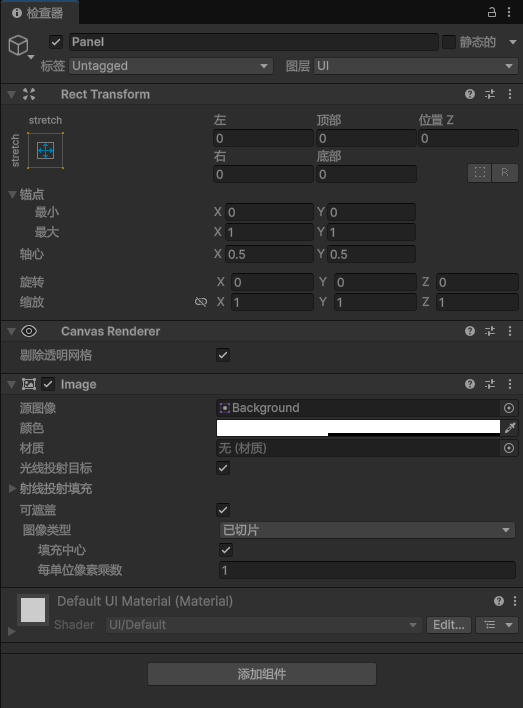
Task: Uncheck the 填充中心 fill center checkbox
Action: click(x=226, y=550)
